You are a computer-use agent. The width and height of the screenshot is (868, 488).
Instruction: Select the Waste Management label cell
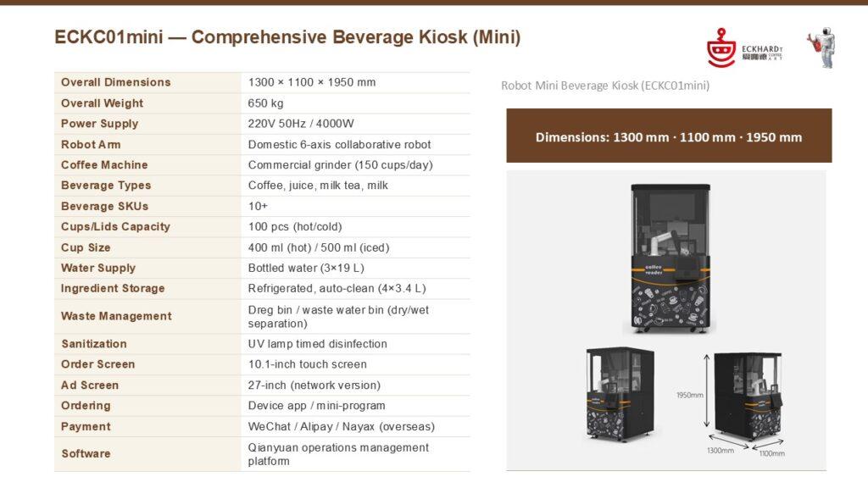tap(147, 317)
